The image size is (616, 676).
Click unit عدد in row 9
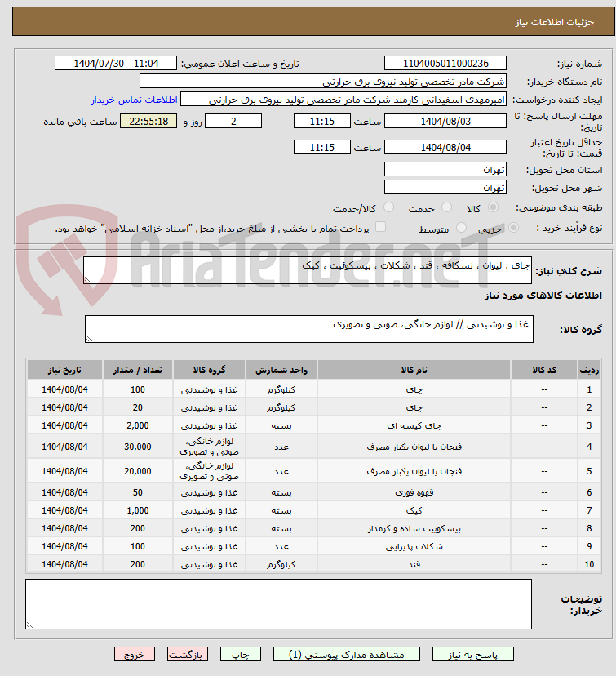coord(281,547)
